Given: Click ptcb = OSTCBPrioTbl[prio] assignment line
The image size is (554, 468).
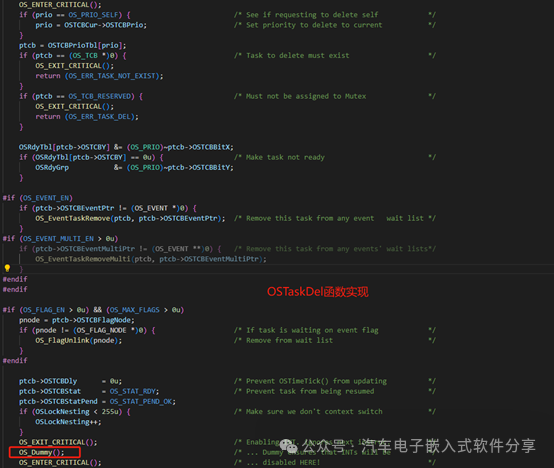Looking at the screenshot, I should point(72,45).
